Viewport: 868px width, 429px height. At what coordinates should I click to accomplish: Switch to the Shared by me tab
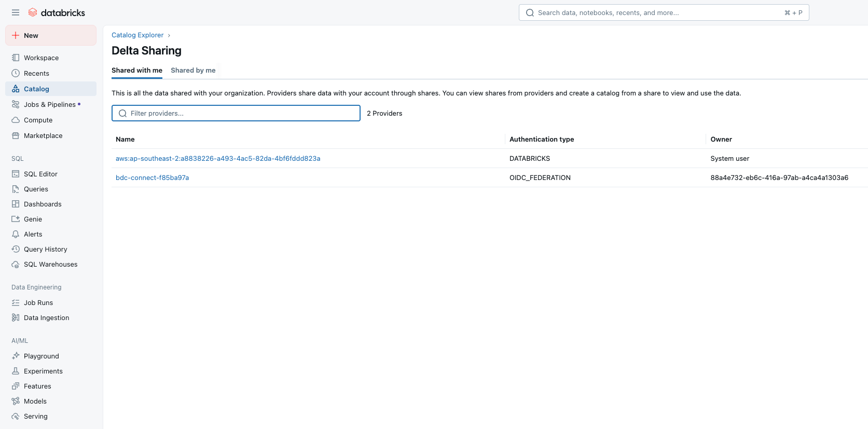[193, 71]
